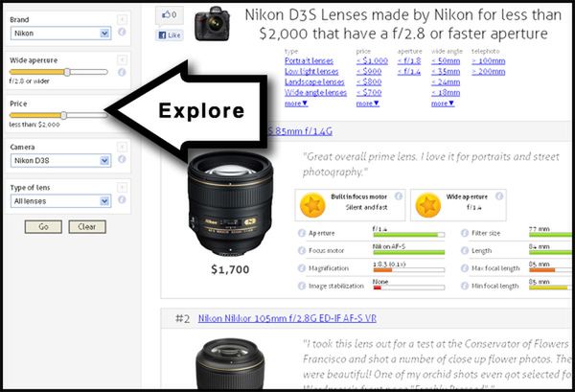Click the Wide aperture slider handle
Image resolution: width=575 pixels, height=392 pixels.
coord(67,72)
